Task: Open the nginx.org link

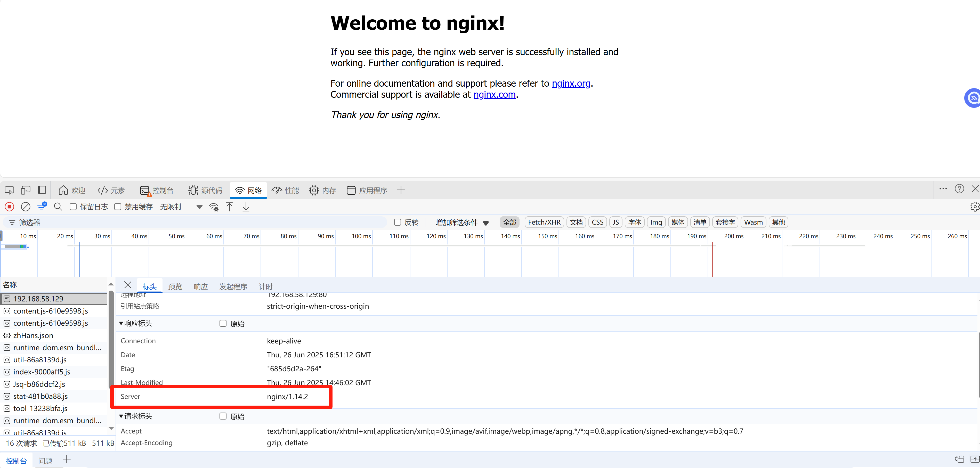Action: pyautogui.click(x=571, y=83)
